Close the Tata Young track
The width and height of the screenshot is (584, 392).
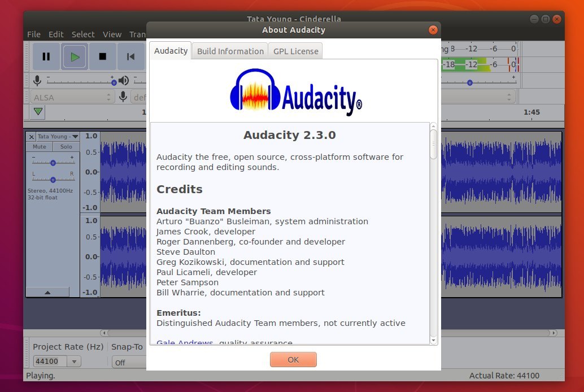[x=31, y=137]
